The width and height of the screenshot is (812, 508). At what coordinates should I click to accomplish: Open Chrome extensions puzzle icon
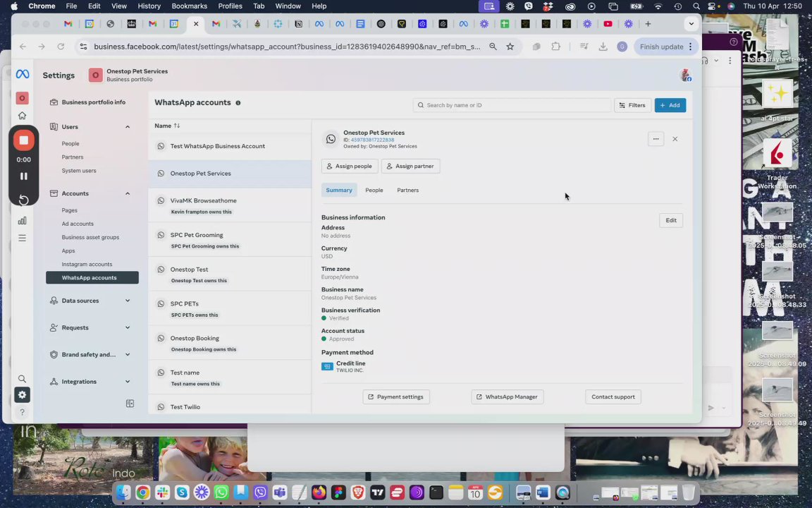point(555,47)
